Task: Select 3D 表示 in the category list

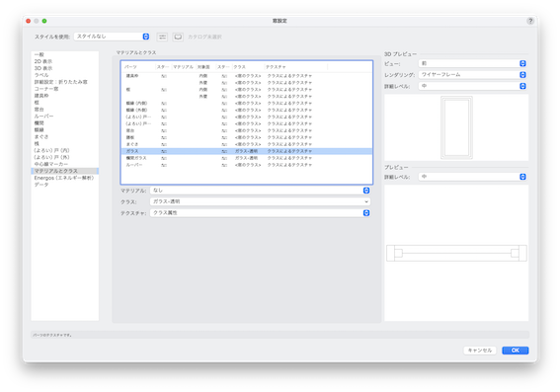Action: pos(64,68)
